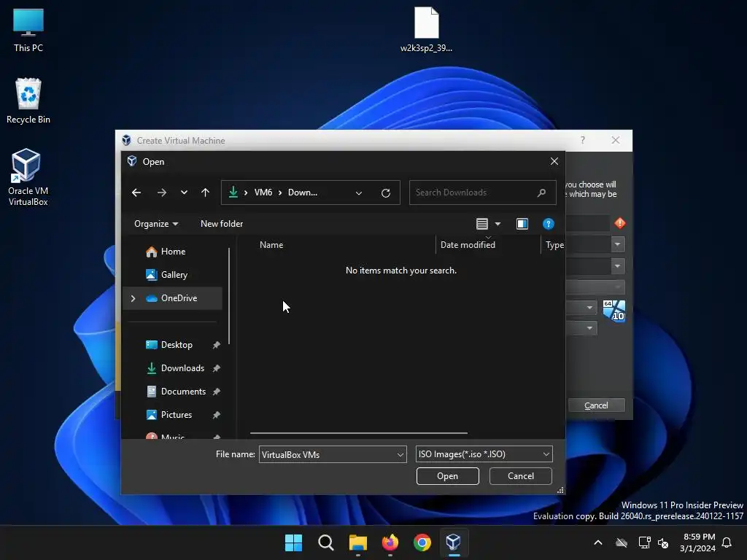Open the Organize menu

click(x=156, y=224)
